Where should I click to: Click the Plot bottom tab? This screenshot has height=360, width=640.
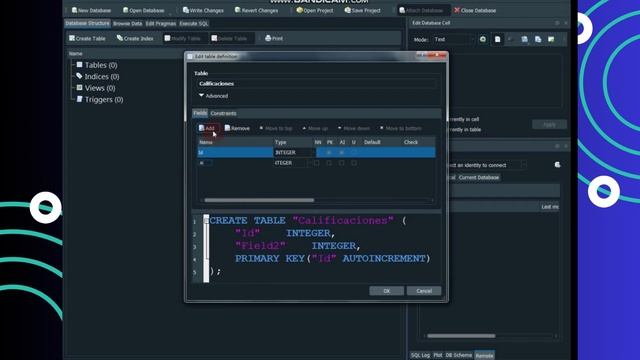tap(438, 355)
